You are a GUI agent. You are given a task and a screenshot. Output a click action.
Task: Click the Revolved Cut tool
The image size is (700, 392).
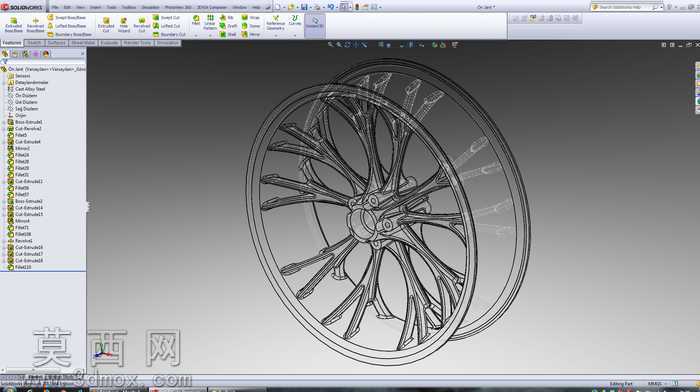pos(142,25)
